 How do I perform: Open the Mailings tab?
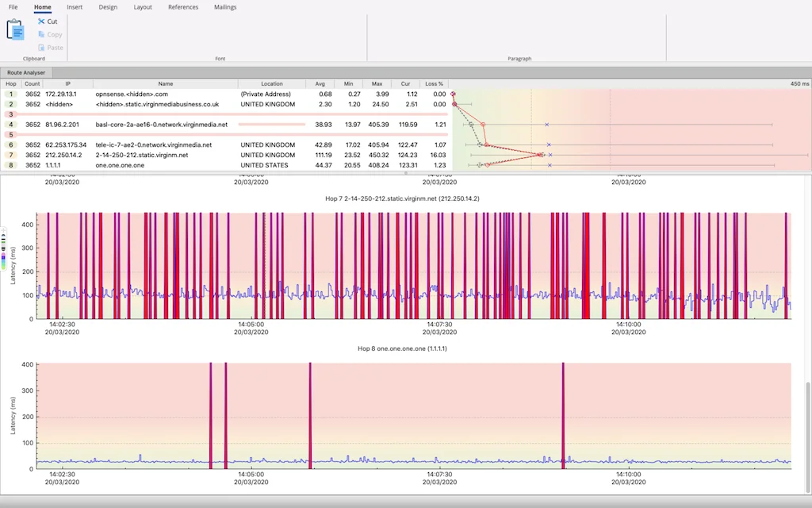[225, 6]
